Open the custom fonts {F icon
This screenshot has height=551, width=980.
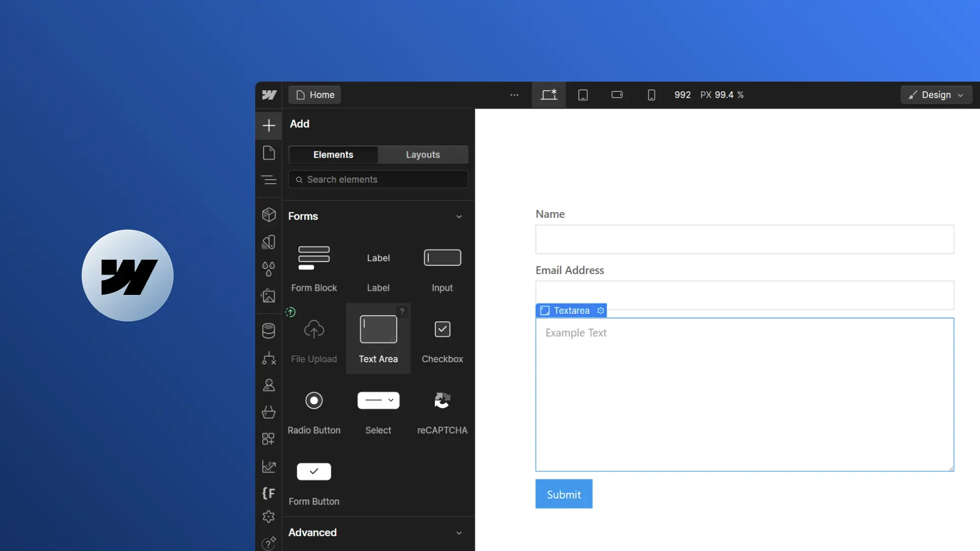click(x=268, y=493)
